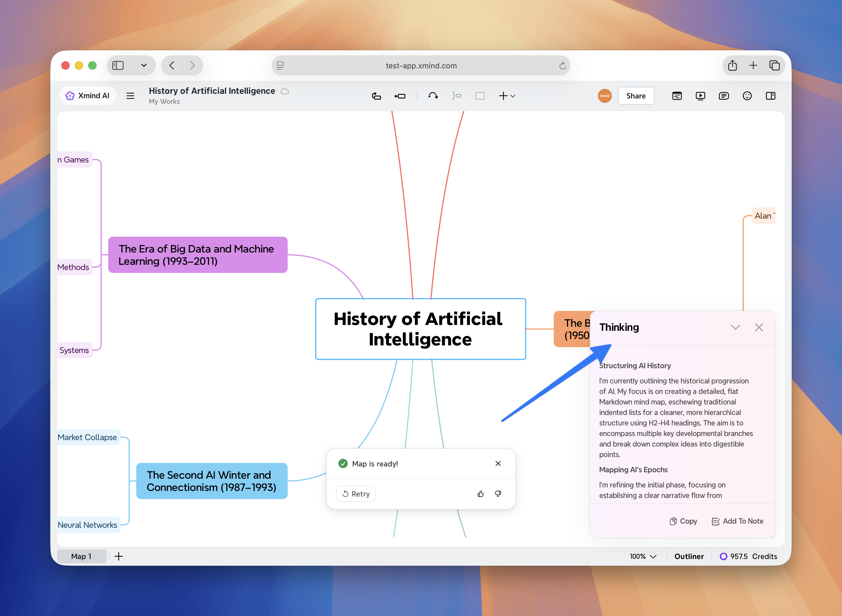Viewport: 842px width, 616px height.
Task: Select the Era of Big Data topic
Action: coord(198,255)
